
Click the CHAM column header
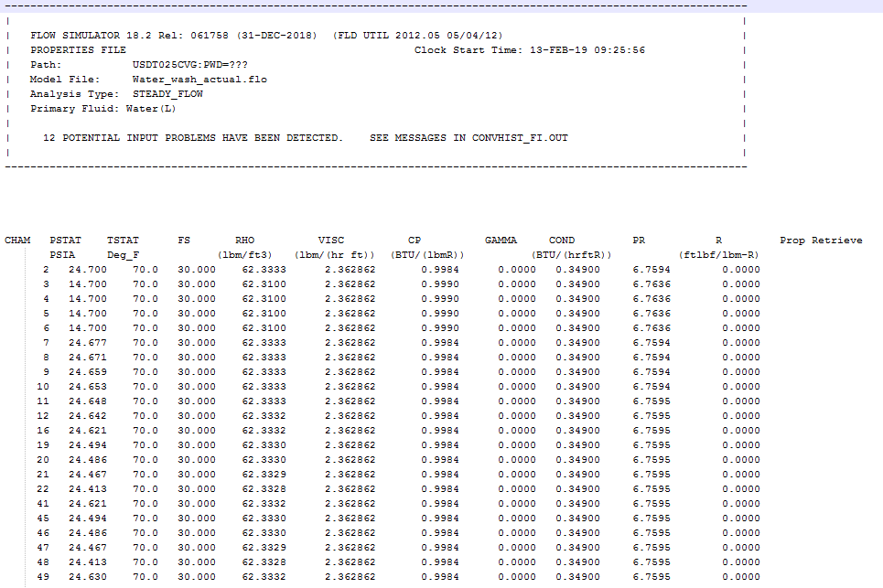tap(17, 241)
